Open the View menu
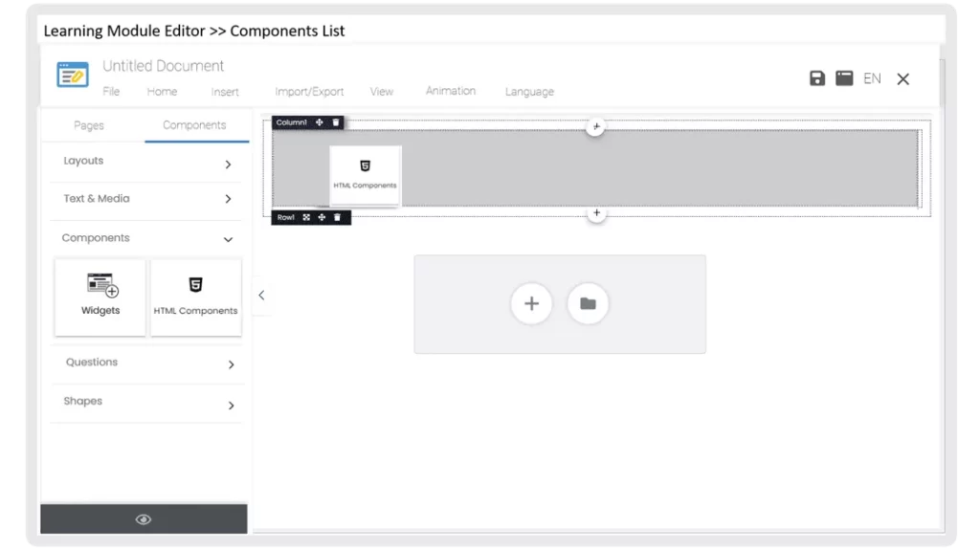The width and height of the screenshot is (980, 550). pos(381,91)
